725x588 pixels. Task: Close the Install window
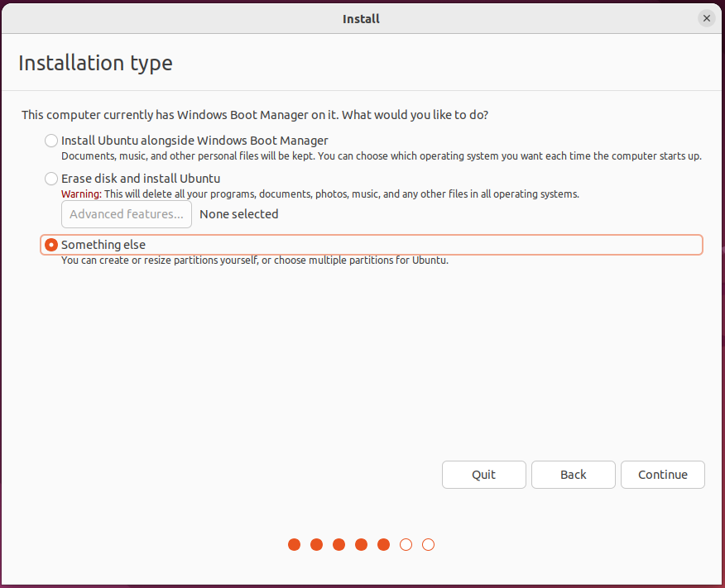pos(707,18)
